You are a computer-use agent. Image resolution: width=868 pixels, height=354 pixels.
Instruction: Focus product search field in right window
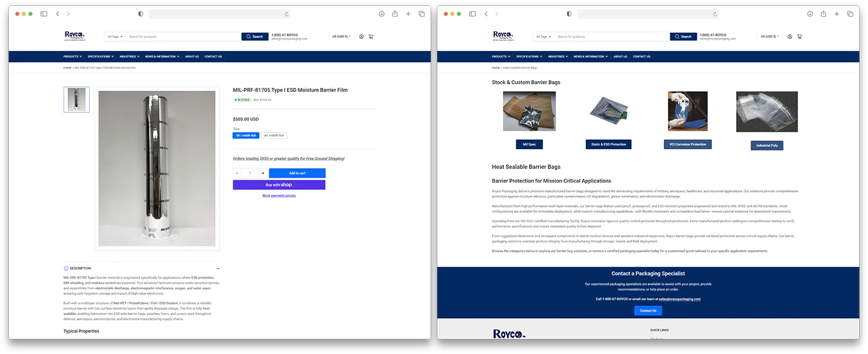click(x=612, y=36)
